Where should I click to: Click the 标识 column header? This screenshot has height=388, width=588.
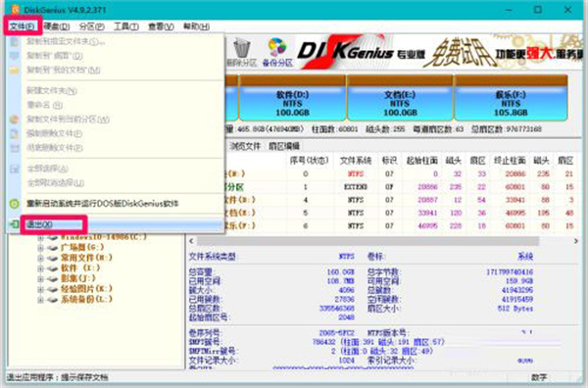click(389, 161)
